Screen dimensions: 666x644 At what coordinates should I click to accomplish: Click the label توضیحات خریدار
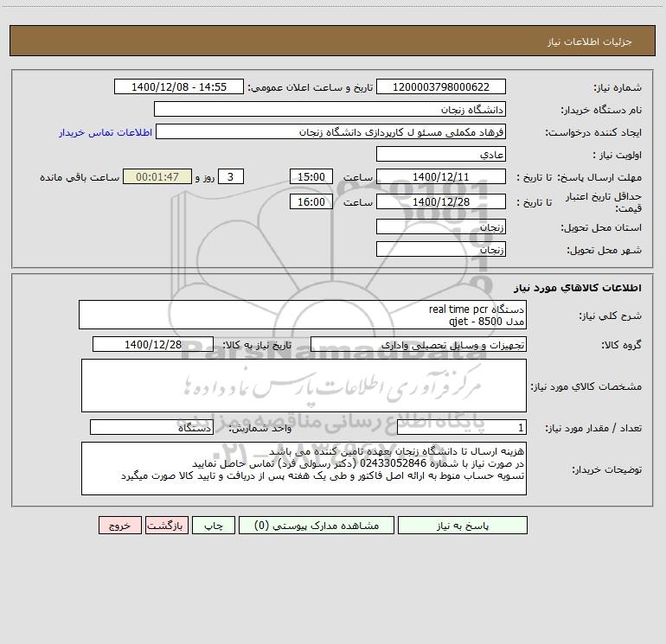606,469
